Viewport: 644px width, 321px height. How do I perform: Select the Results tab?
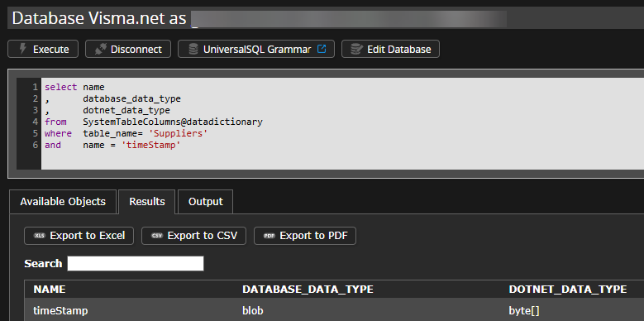pyautogui.click(x=147, y=201)
